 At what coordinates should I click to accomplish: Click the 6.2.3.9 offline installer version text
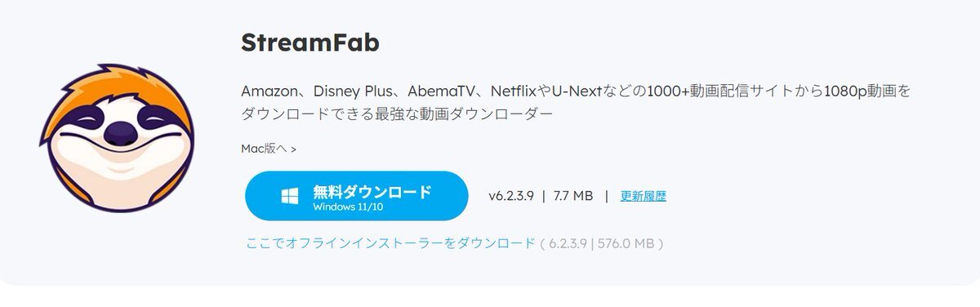[568, 243]
